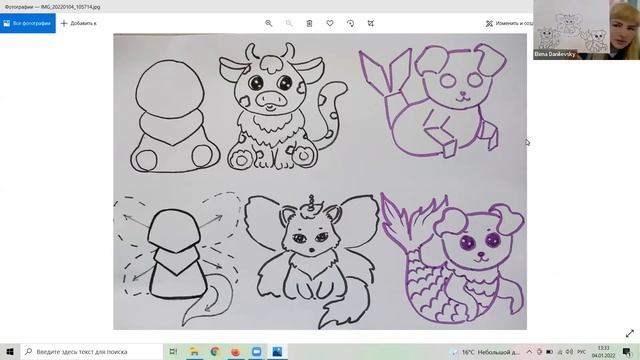
Task: Delete the photo with the trash icon
Action: pos(309,23)
